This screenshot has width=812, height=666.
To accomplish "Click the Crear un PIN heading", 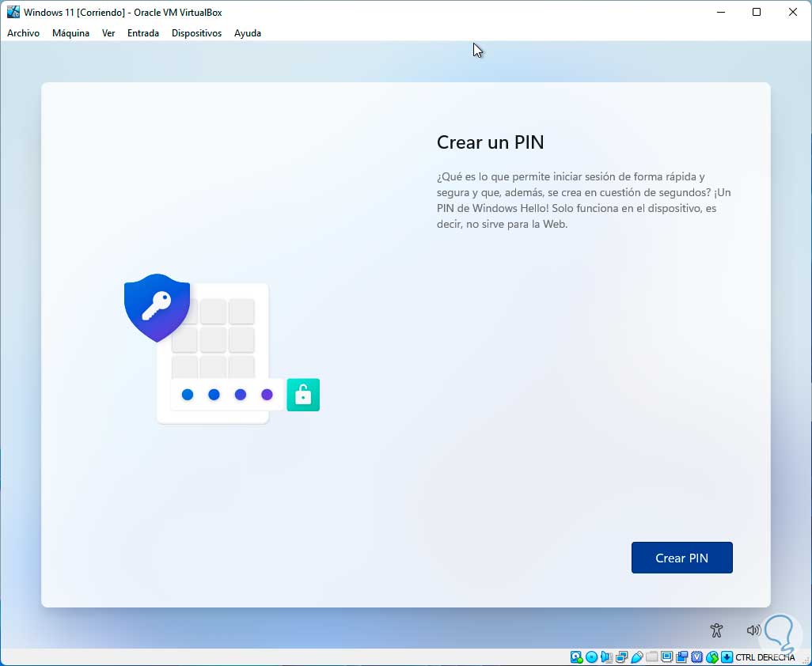I will (490, 142).
